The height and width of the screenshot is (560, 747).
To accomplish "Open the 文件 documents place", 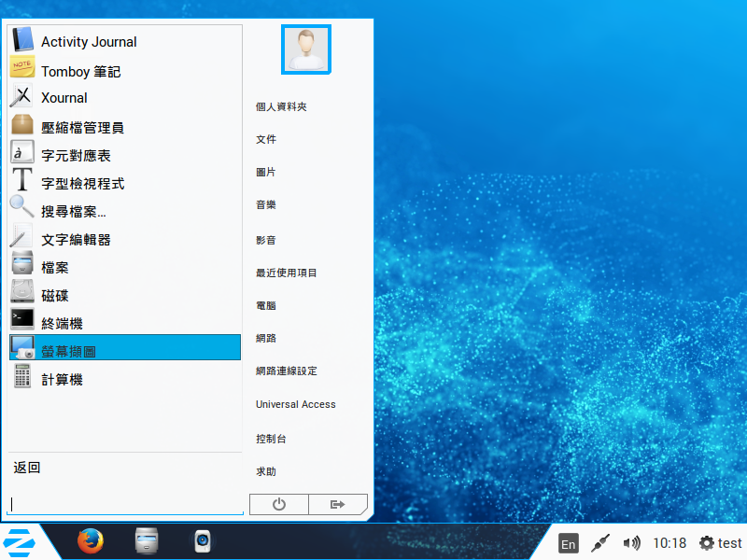I will pos(266,139).
